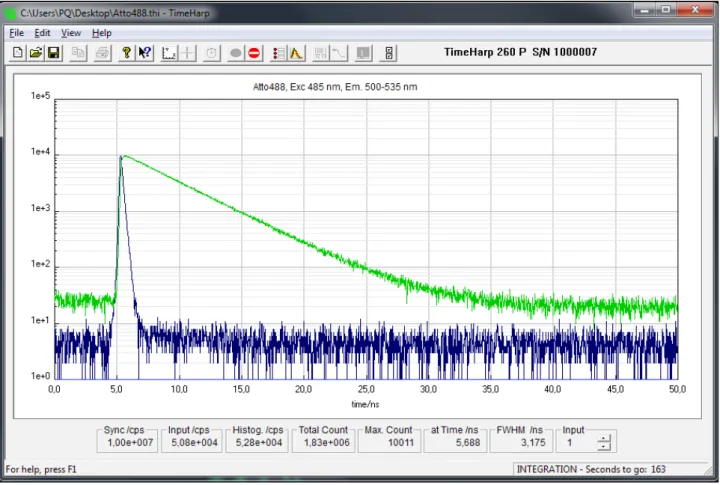Viewport: 720px width, 485px height.
Task: Activate context help arrow-question icon
Action: click(145, 53)
